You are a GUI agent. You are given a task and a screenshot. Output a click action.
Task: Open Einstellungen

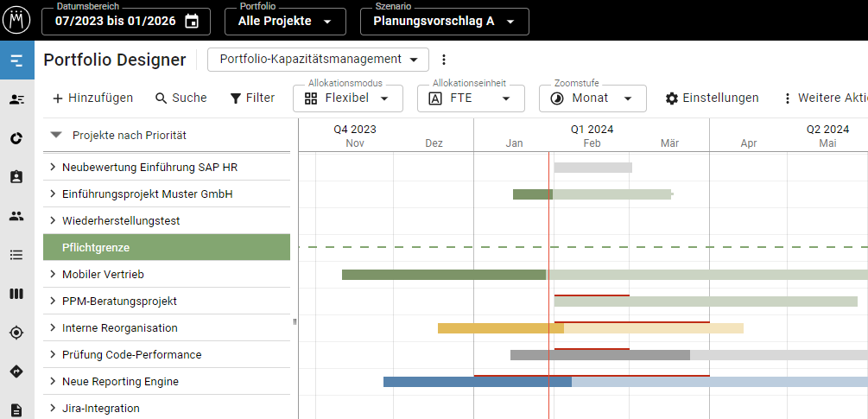pyautogui.click(x=712, y=98)
